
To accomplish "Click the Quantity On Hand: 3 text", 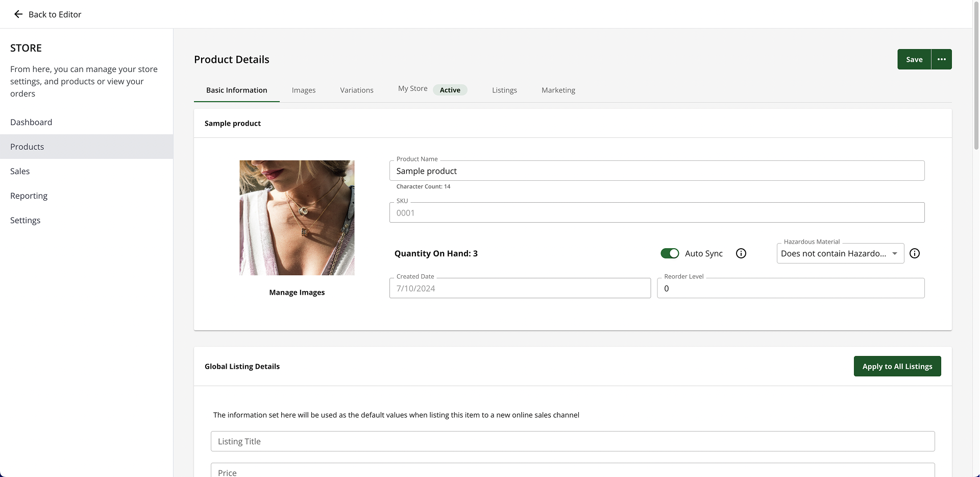I will [436, 253].
